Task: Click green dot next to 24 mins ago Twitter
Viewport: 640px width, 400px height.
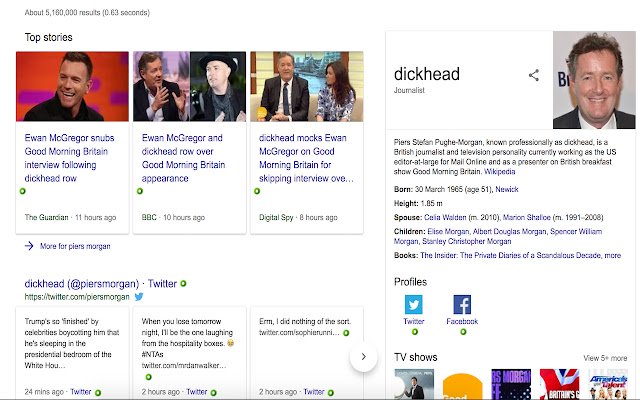Action: coord(98,393)
